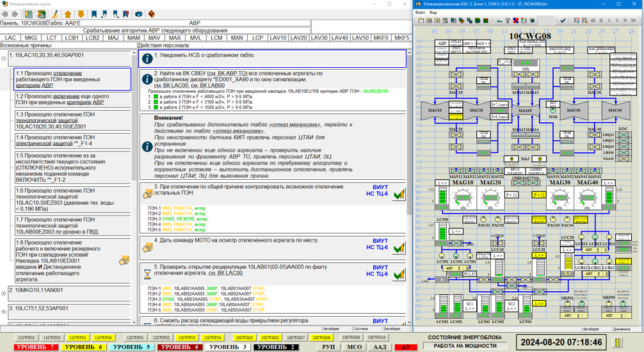Click the blue bookmark icon
The width and height of the screenshot is (644, 352).
click(94, 14)
